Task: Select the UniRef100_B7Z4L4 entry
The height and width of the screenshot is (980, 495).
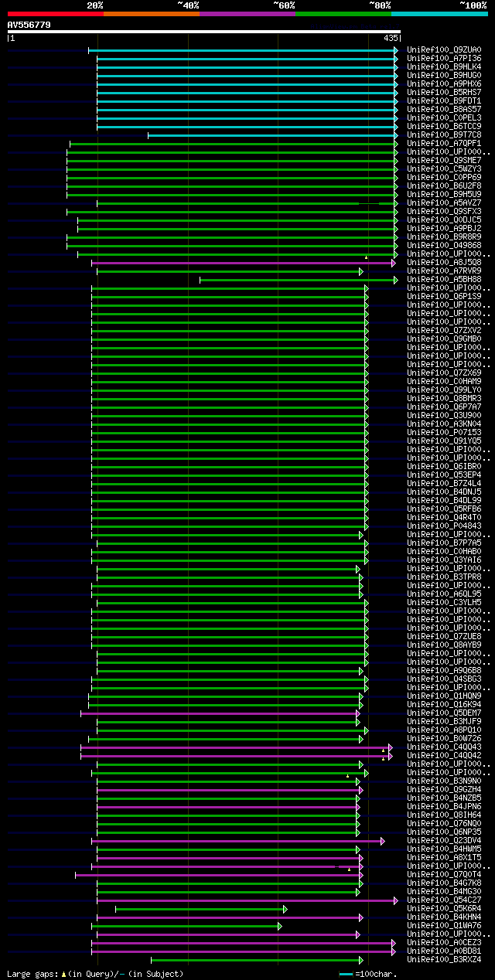Action: point(444,484)
